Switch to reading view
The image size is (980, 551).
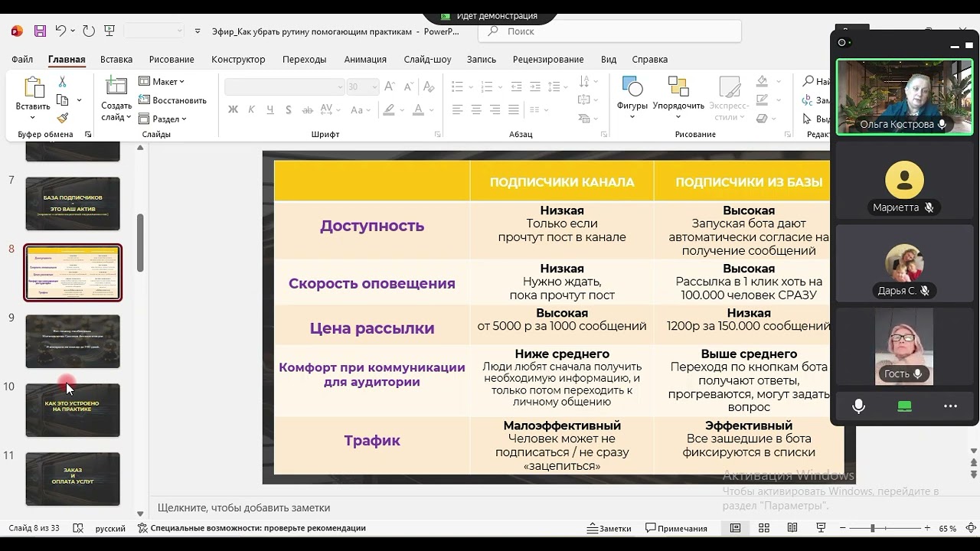click(x=792, y=528)
